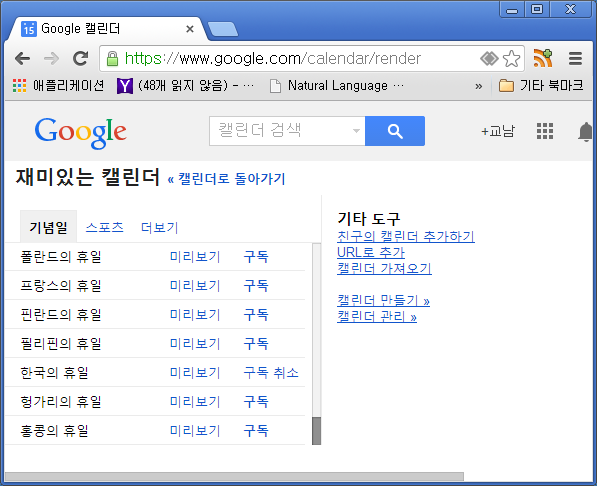Click the 한국의 휴일 row text
Viewport: 597px width, 486px height.
click(x=54, y=372)
